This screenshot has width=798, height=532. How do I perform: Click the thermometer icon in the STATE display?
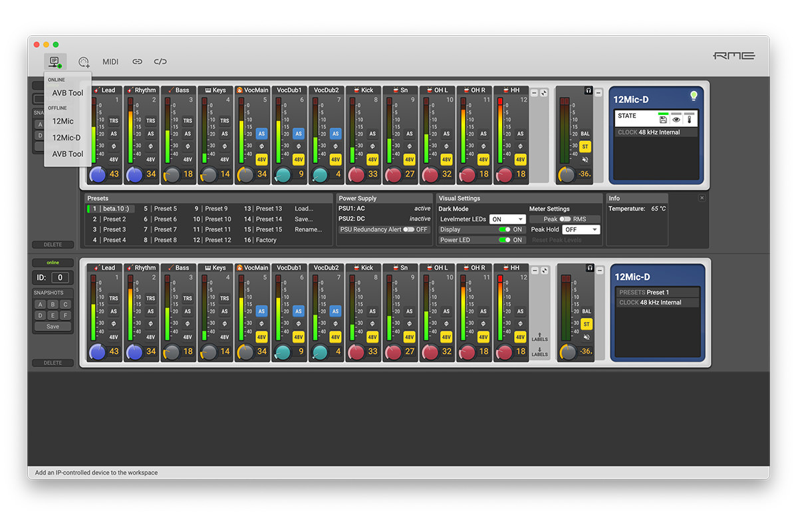[690, 119]
